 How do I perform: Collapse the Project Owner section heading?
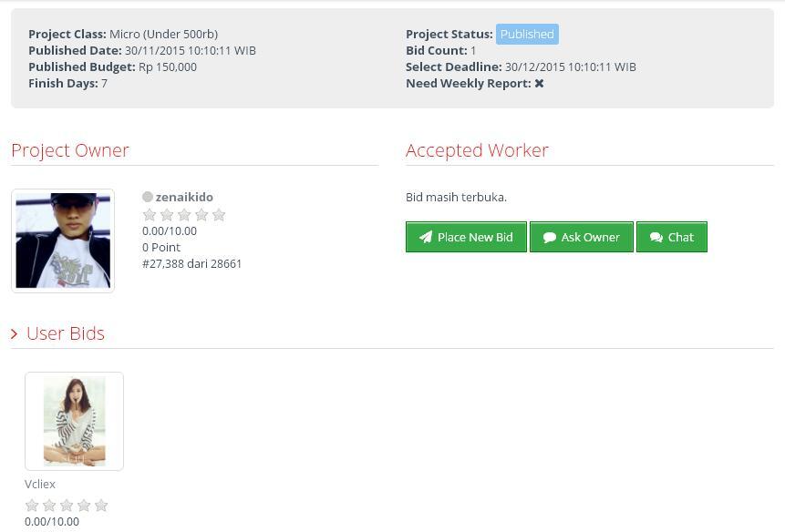tap(70, 150)
